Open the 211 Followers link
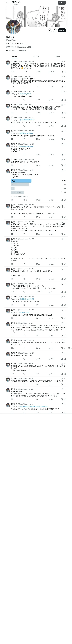 [x=22, y=50]
